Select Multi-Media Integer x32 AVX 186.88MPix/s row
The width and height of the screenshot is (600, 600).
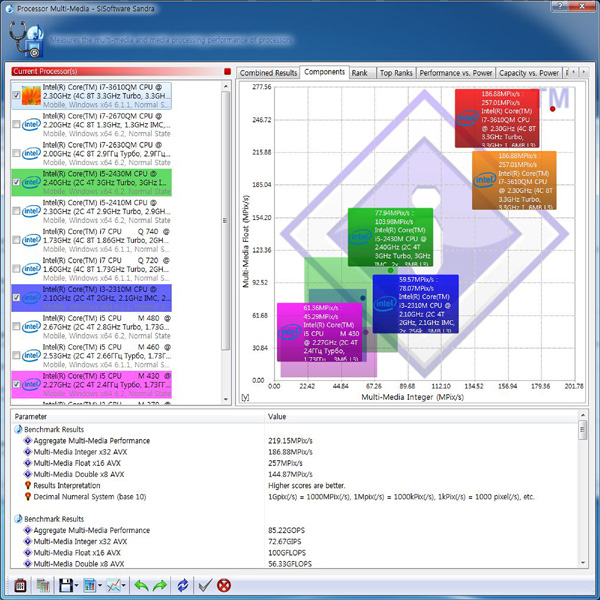pyautogui.click(x=295, y=452)
